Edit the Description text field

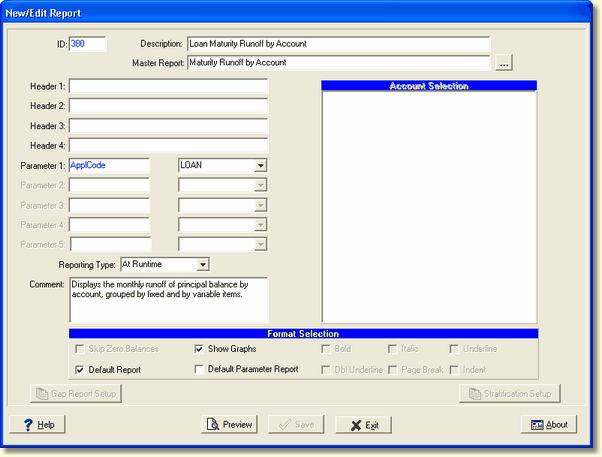tap(338, 44)
